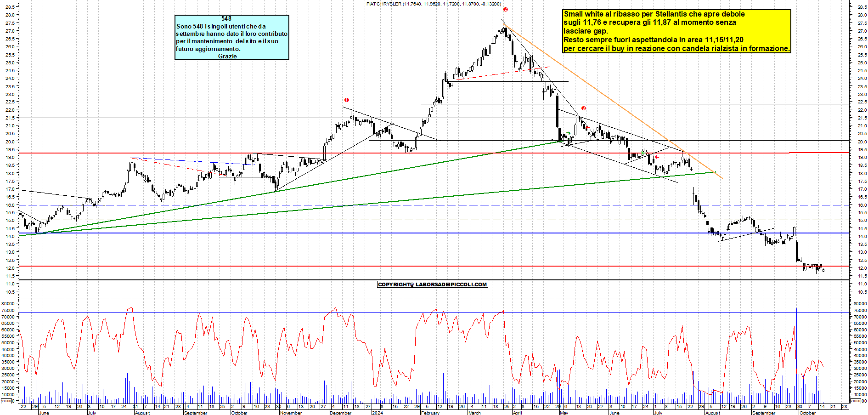The image size is (868, 415).
Task: Click red marker number 3 on chart
Action: pyautogui.click(x=583, y=108)
